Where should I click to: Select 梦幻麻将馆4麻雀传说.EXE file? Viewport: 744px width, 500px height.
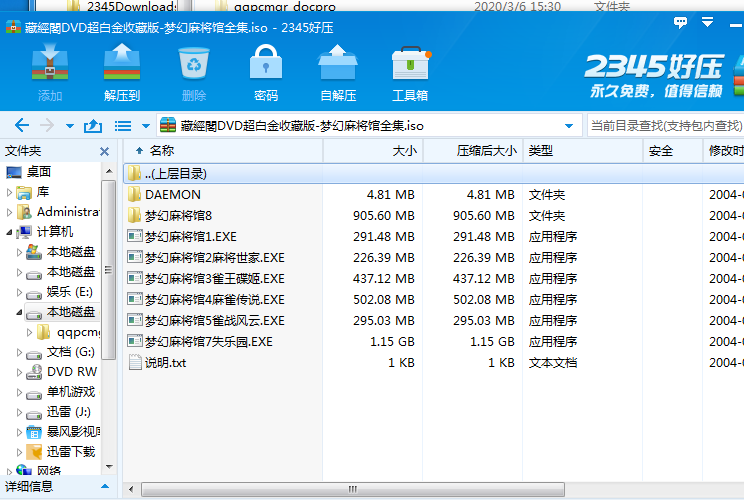pyautogui.click(x=214, y=300)
